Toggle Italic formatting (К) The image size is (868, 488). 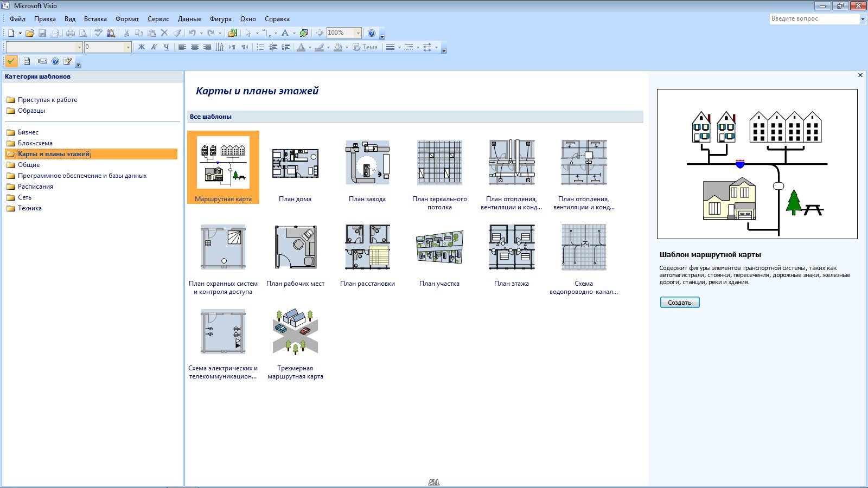coord(154,47)
